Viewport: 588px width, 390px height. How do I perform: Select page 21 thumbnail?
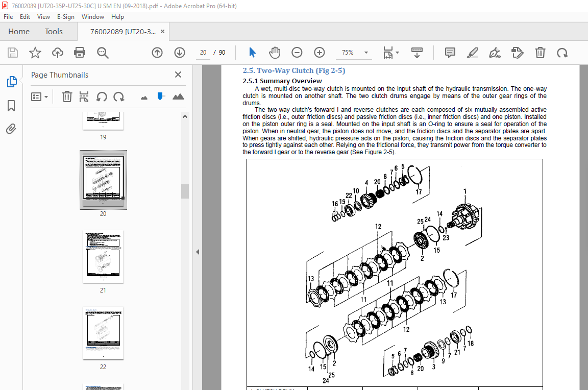tap(103, 256)
